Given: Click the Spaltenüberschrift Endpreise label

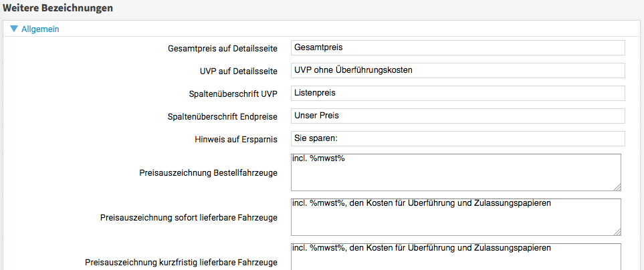Looking at the screenshot, I should 222,117.
